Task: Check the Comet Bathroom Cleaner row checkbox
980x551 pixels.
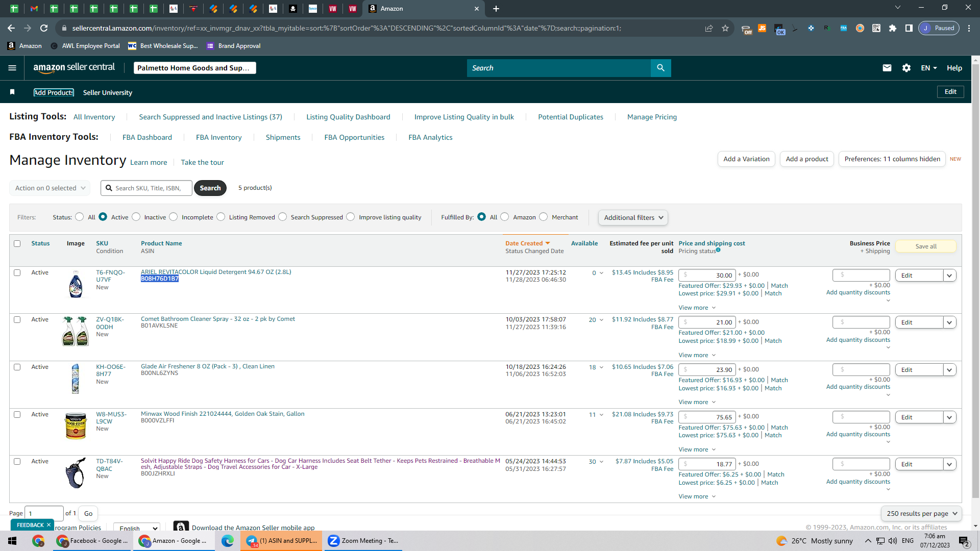Action: click(x=17, y=319)
